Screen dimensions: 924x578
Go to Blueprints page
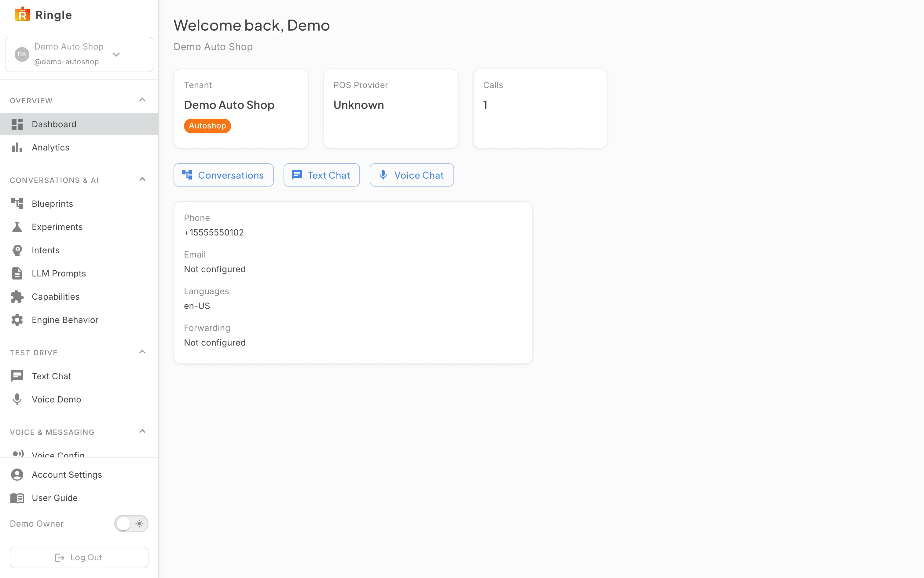point(79,204)
